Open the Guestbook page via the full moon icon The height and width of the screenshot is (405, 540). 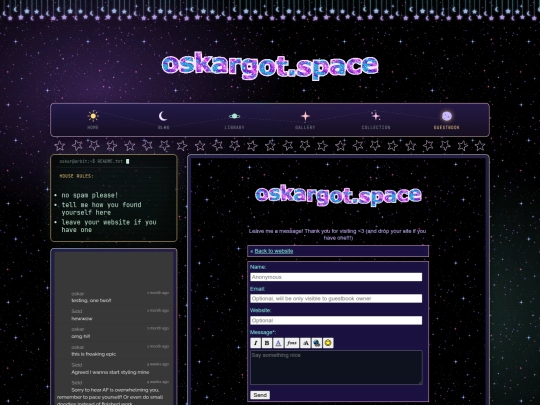pos(447,116)
